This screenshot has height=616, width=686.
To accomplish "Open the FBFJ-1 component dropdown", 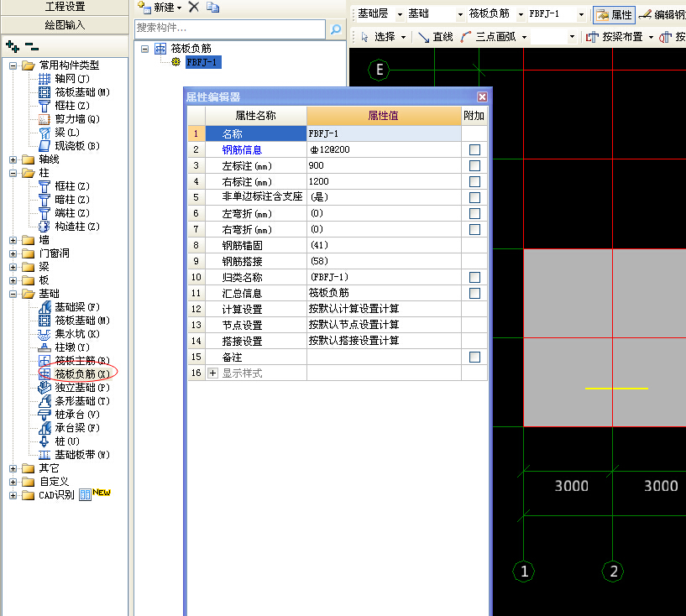I will [x=581, y=14].
